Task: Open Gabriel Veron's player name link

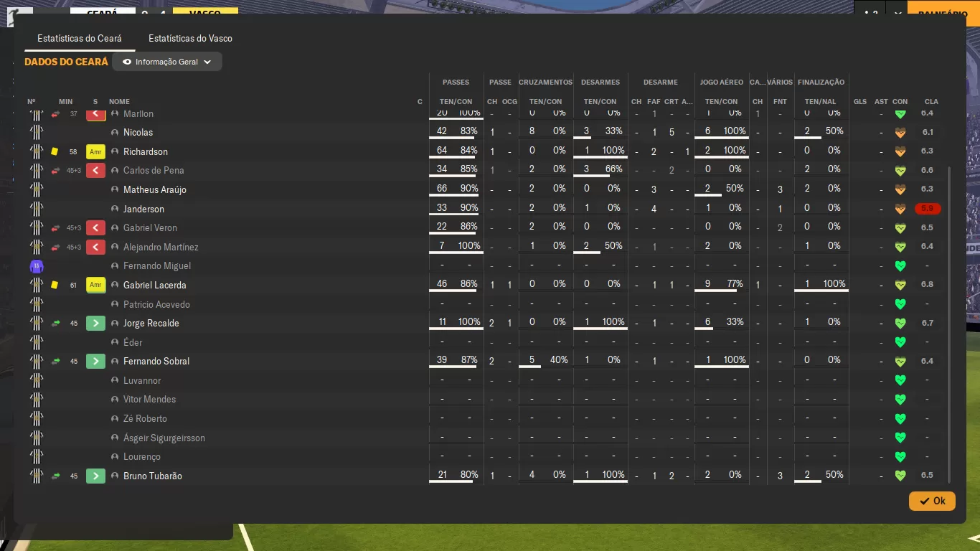Action: (x=150, y=227)
